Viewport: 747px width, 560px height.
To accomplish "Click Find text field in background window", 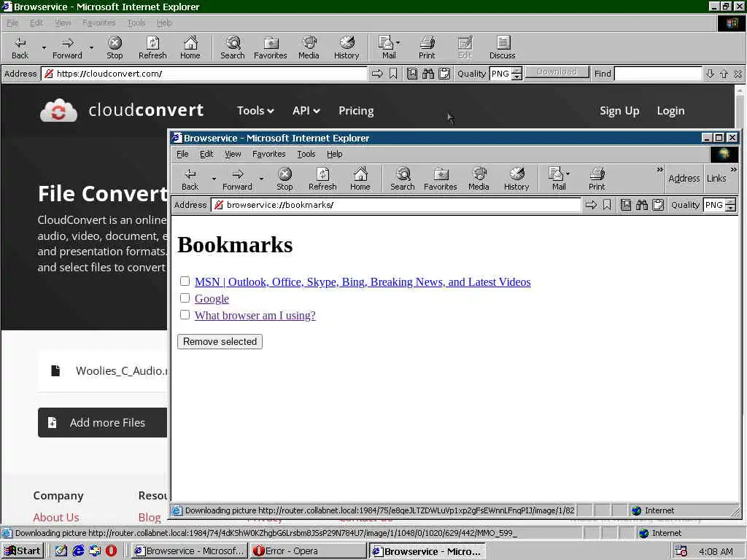I will [658, 74].
